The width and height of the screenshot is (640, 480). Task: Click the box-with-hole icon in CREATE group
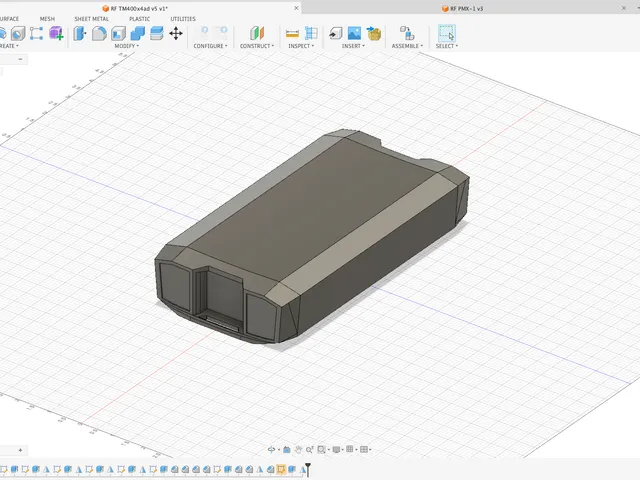pos(18,33)
